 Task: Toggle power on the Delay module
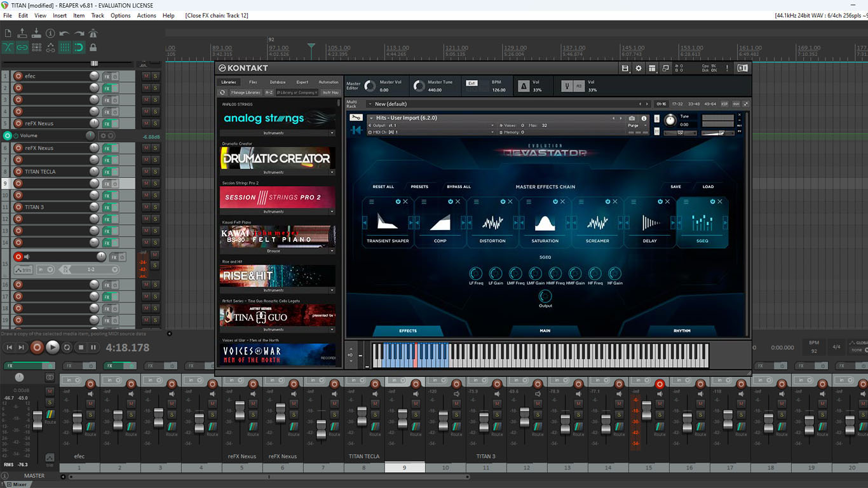[660, 201]
